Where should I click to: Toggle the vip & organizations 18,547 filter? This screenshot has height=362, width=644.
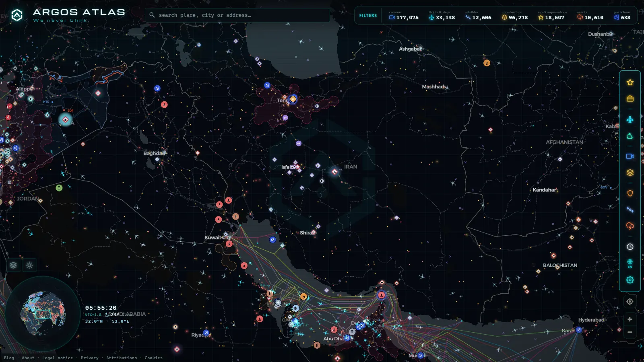[x=552, y=16]
